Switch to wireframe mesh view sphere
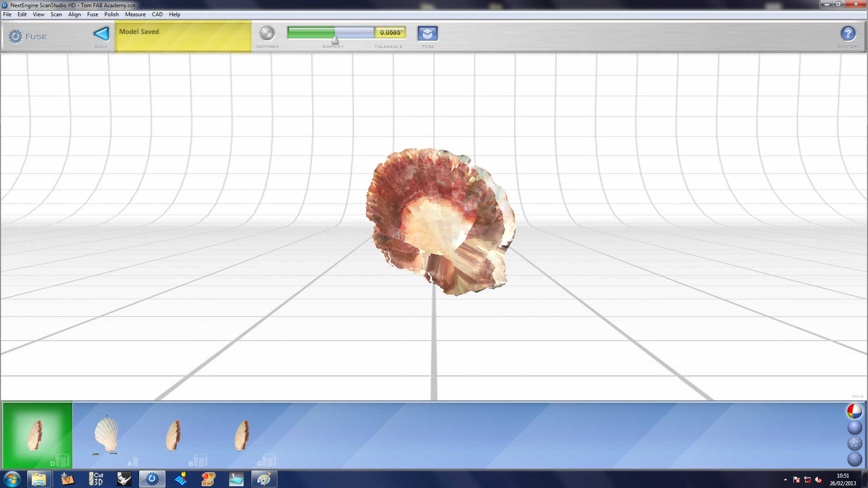The width and height of the screenshot is (868, 488). click(854, 443)
